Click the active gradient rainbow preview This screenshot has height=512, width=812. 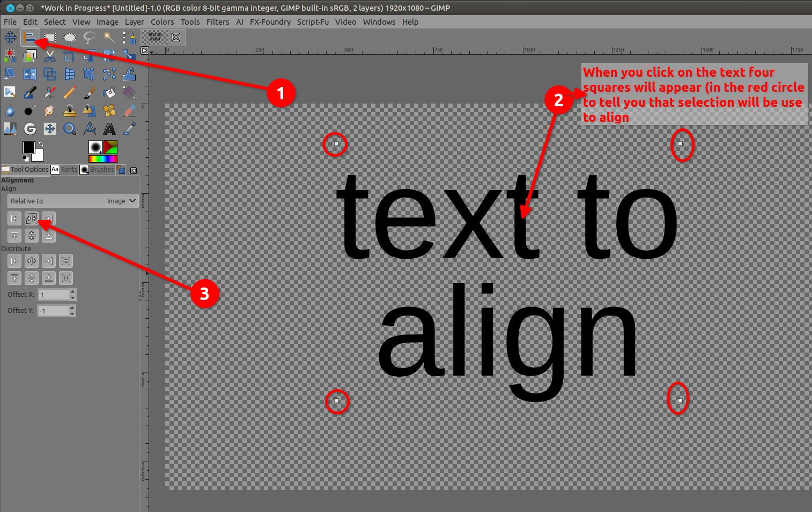103,159
